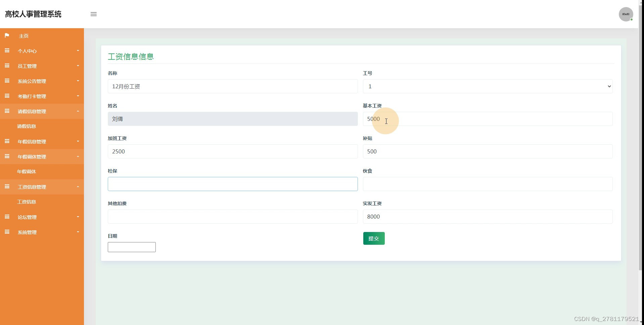Focus the 加班工资 field showing 2500
644x325 pixels.
(x=233, y=151)
